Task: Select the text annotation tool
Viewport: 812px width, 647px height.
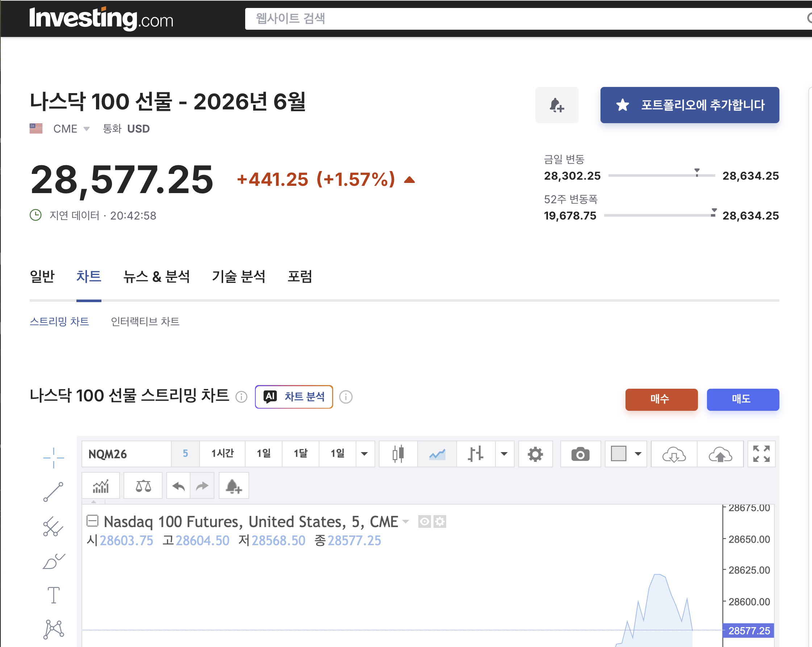Action: [54, 595]
